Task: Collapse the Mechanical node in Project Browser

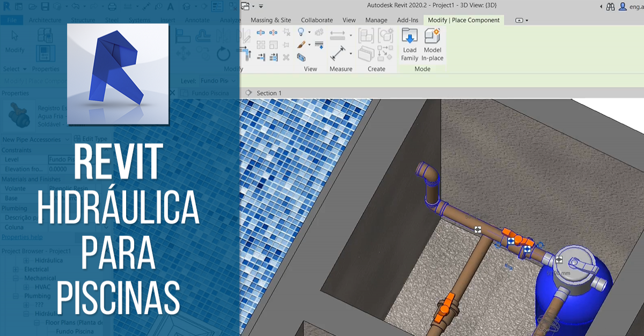Action: tap(17, 278)
